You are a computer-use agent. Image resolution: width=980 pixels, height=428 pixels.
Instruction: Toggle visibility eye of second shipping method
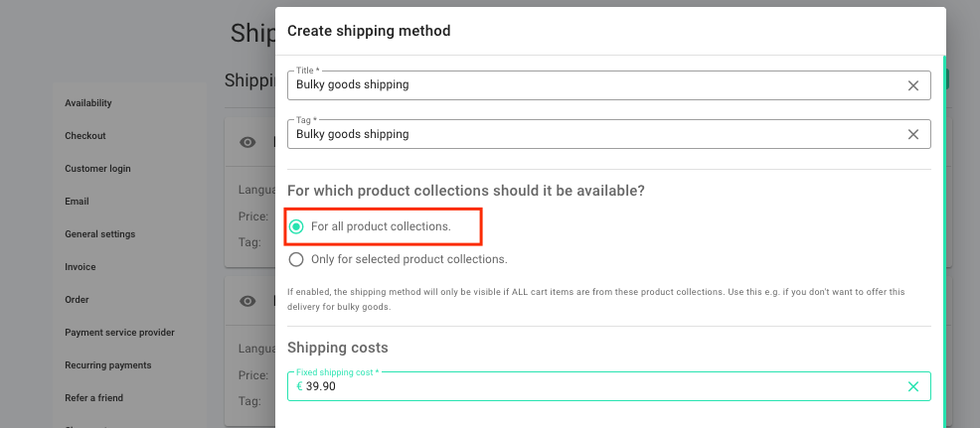point(247,301)
